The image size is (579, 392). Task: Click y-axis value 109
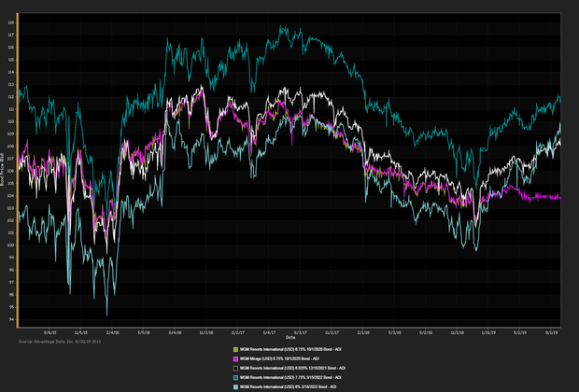[x=10, y=134]
